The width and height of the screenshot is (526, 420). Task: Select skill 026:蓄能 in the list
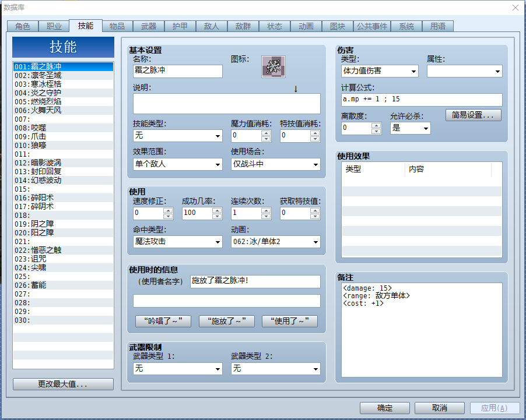63,285
